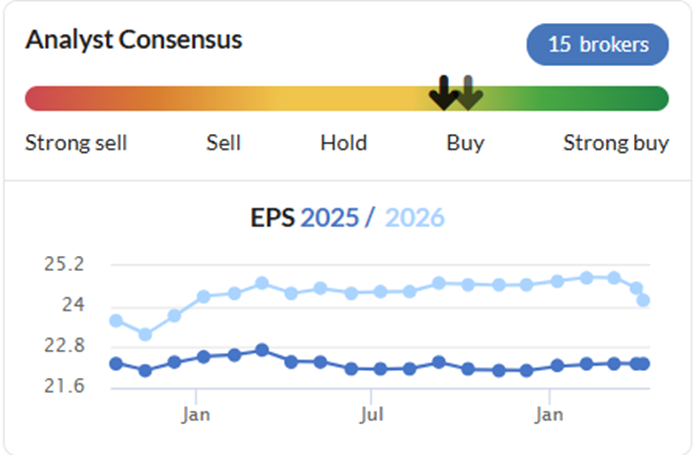Click the black current consensus arrow
The image size is (697, 455).
click(x=444, y=93)
